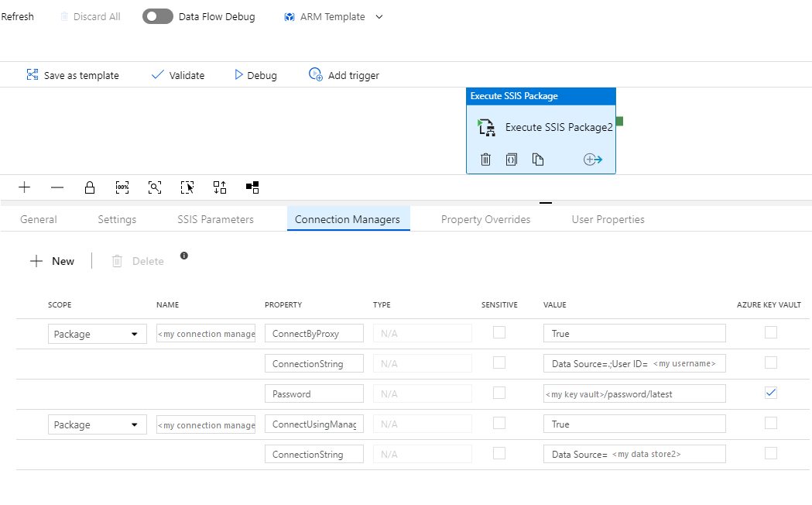Screen dimensions: 812x505
Task: Zoom canvas to 100 percent
Action: [x=122, y=187]
